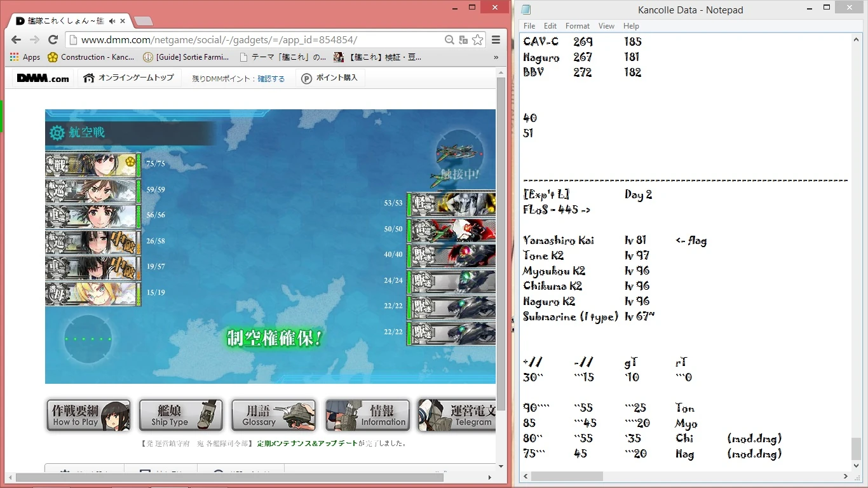
Task: Click "Day 2" in the Notepad text
Action: point(639,194)
